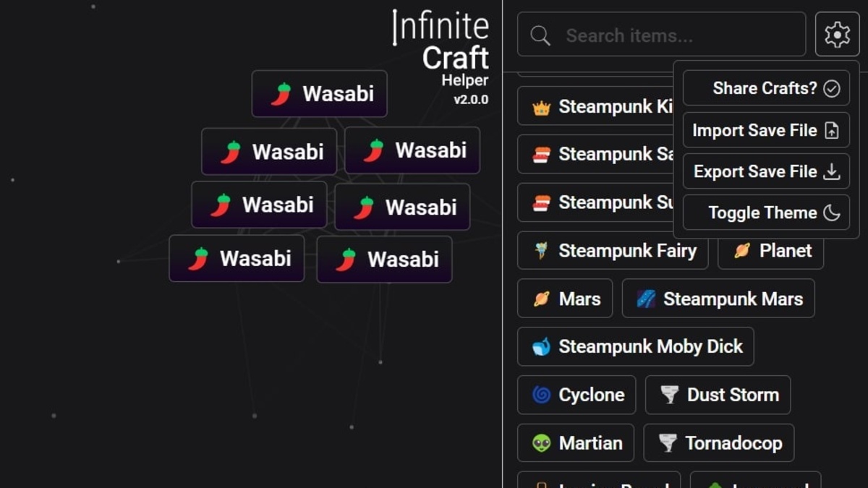Click the planet icon on Mars item
This screenshot has height=488, width=868.
(x=541, y=299)
